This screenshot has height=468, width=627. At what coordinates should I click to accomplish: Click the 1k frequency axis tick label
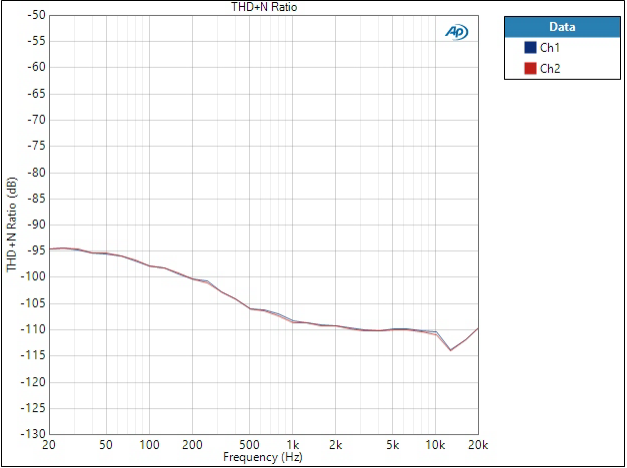(292, 445)
